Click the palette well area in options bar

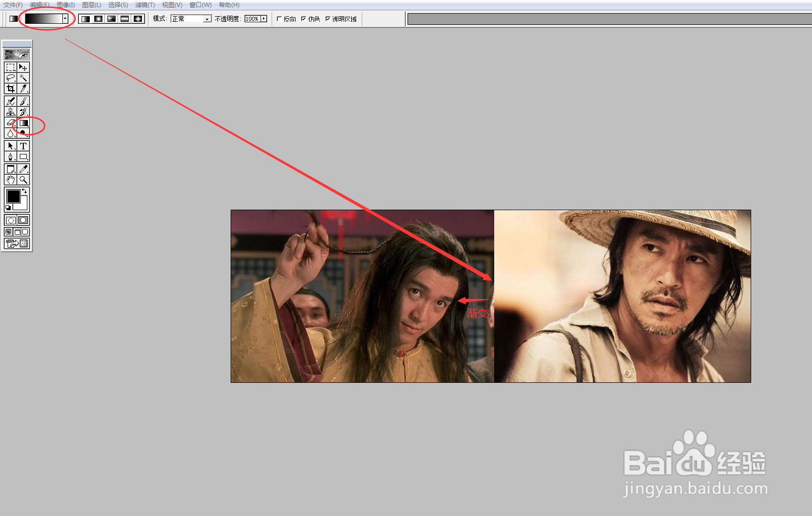610,19
